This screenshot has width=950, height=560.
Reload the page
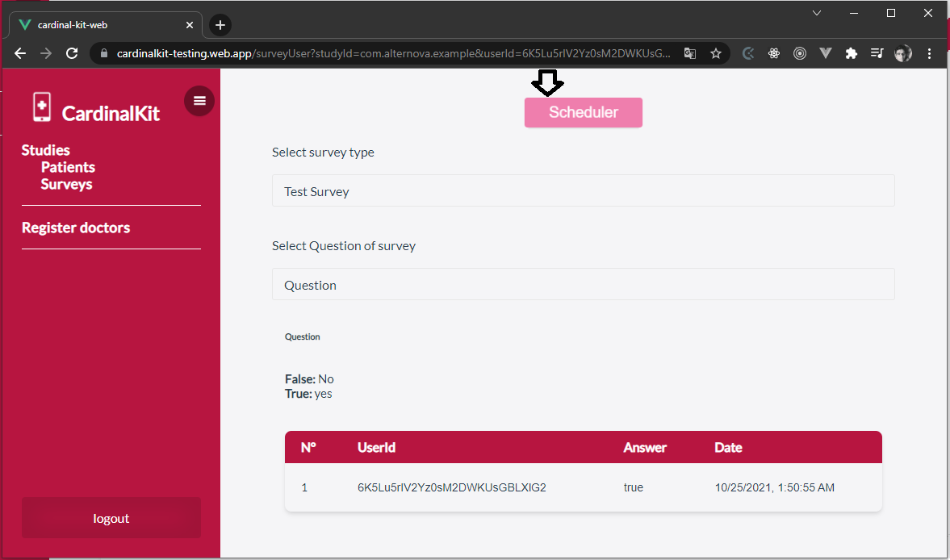pos(72,53)
